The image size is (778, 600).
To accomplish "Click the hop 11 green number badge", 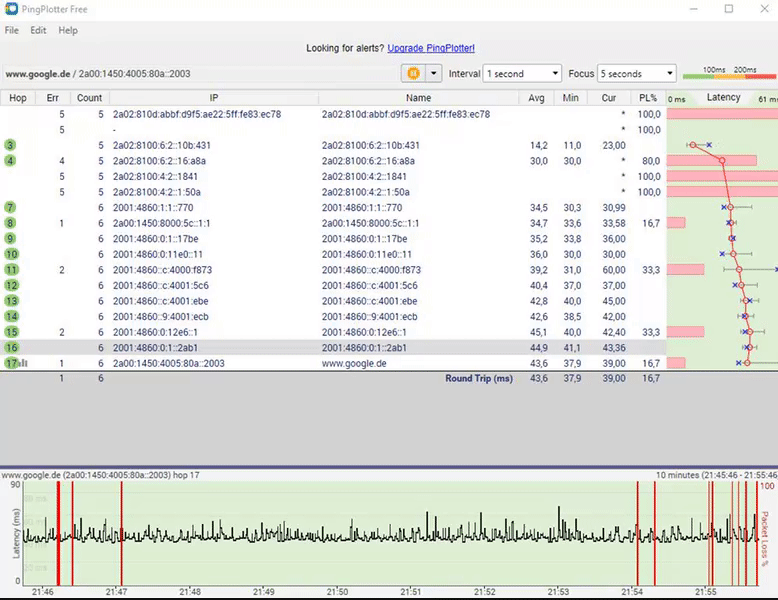I will coord(12,270).
